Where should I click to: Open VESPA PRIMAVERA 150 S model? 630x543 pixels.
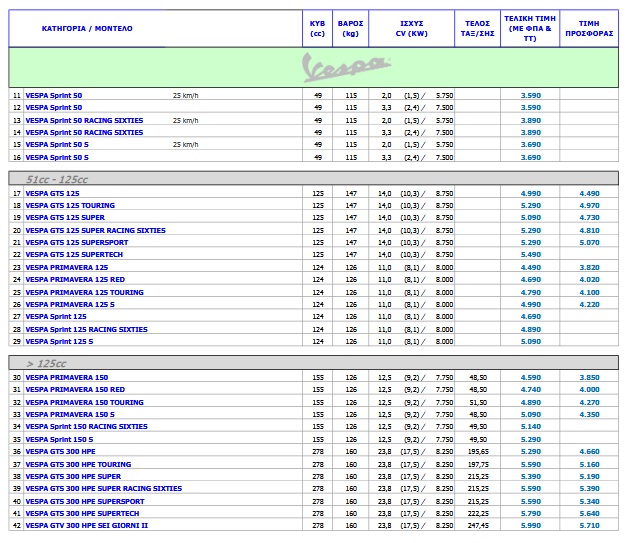coord(70,415)
